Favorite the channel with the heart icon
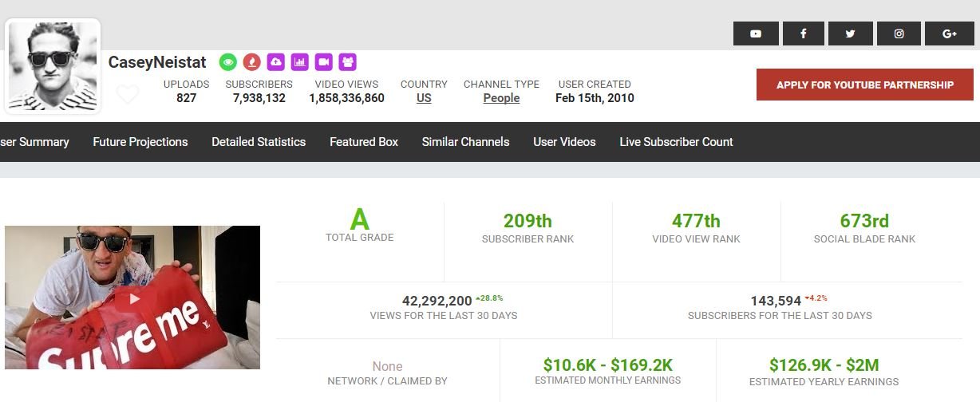The image size is (980, 402). tap(128, 94)
